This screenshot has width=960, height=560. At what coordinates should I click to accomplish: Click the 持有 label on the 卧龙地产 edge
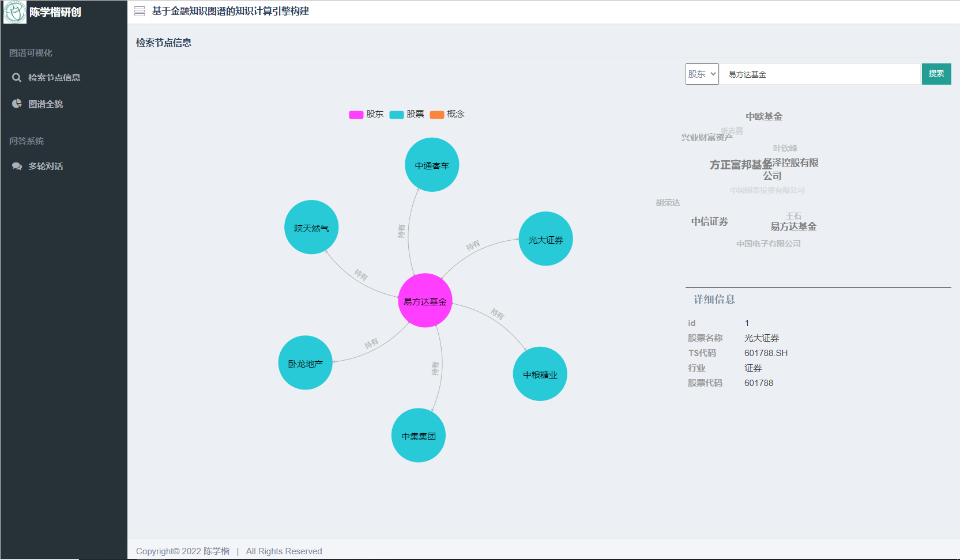[x=371, y=343]
